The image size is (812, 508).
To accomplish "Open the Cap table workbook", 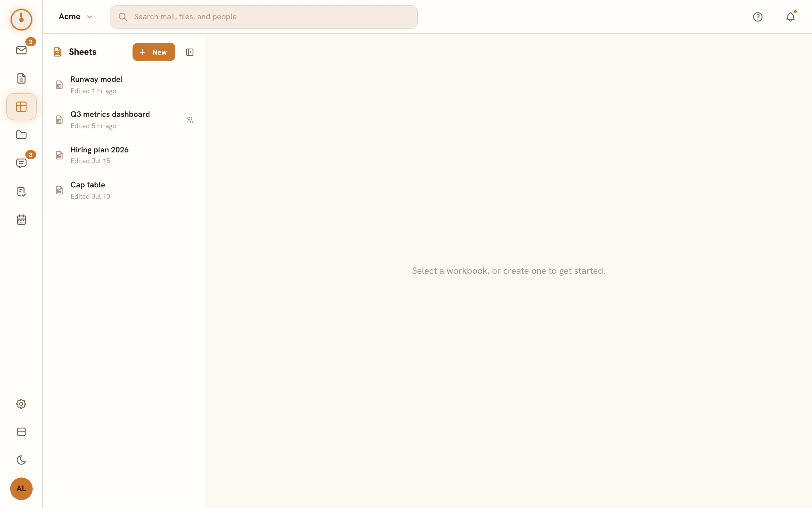I will tap(124, 190).
